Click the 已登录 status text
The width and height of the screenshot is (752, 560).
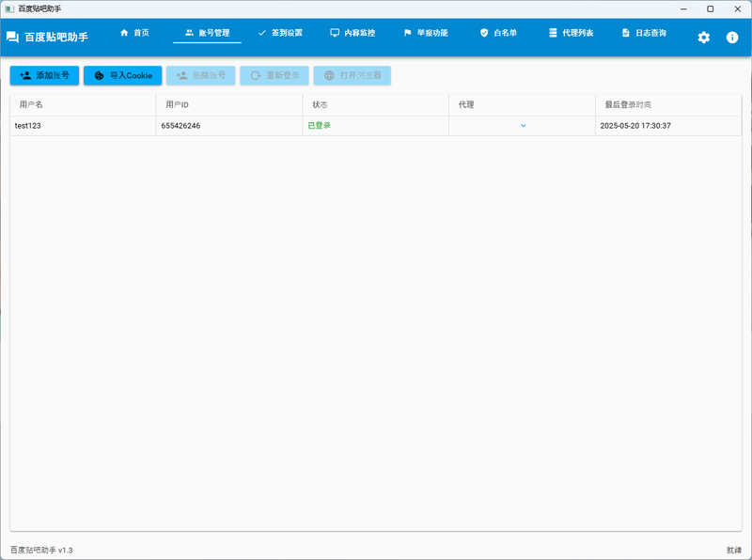coord(320,126)
